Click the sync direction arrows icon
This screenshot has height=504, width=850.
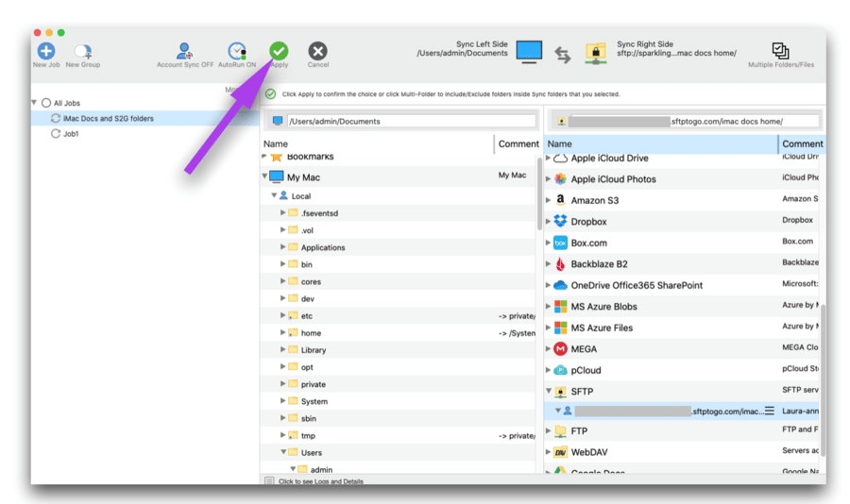563,55
